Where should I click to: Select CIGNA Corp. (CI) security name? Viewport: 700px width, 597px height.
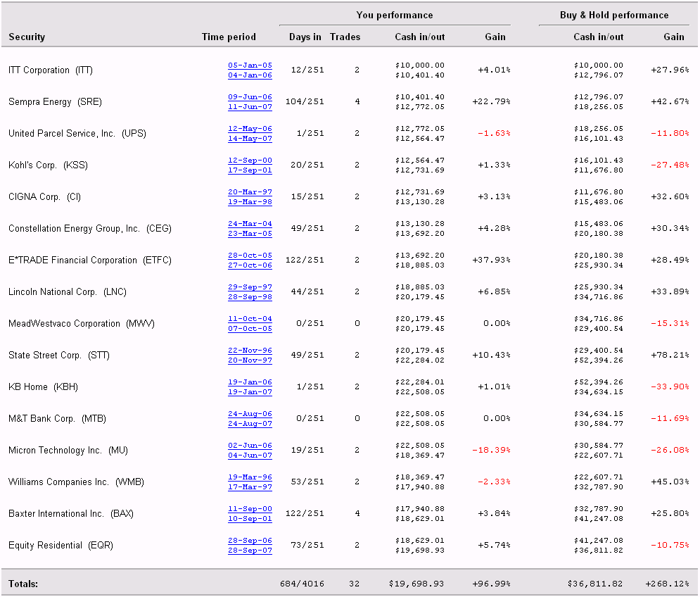(44, 197)
